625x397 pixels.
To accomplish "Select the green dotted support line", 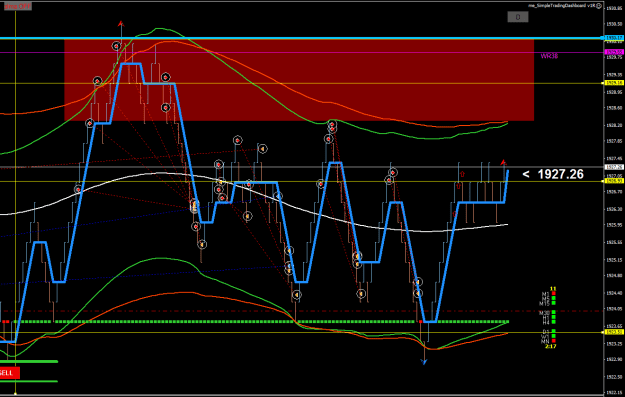I will click(x=261, y=322).
